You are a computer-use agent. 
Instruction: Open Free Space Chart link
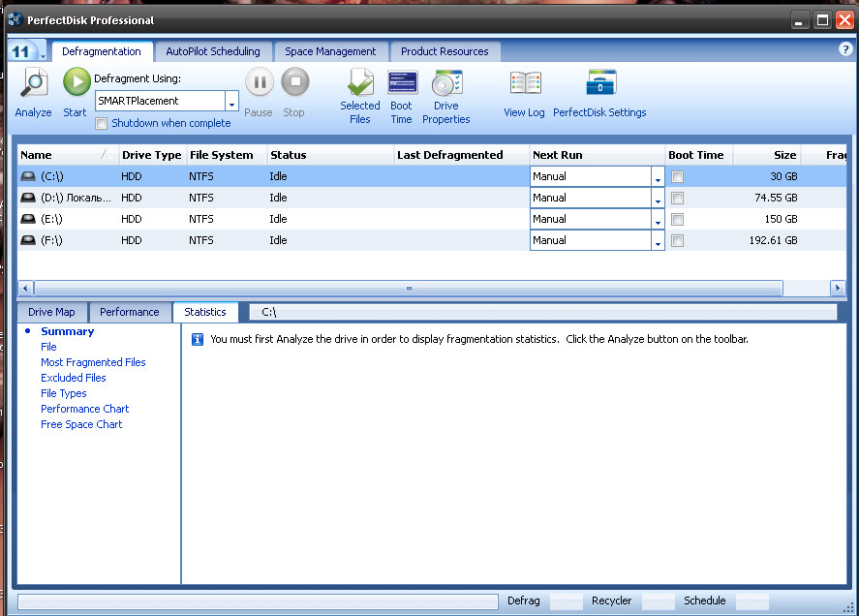click(x=81, y=424)
